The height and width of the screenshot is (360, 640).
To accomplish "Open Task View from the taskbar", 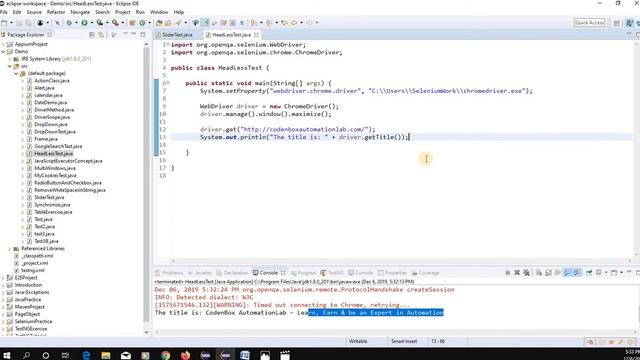I will (65, 355).
